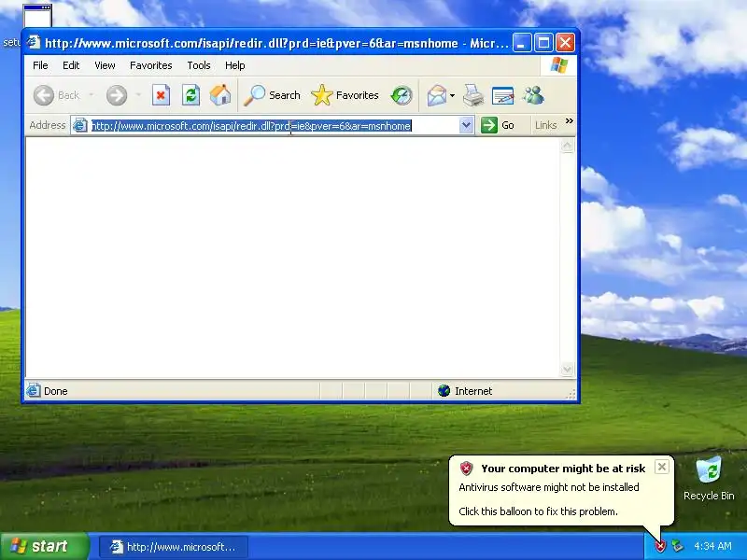Click the red shield in the balloon

pos(466,469)
